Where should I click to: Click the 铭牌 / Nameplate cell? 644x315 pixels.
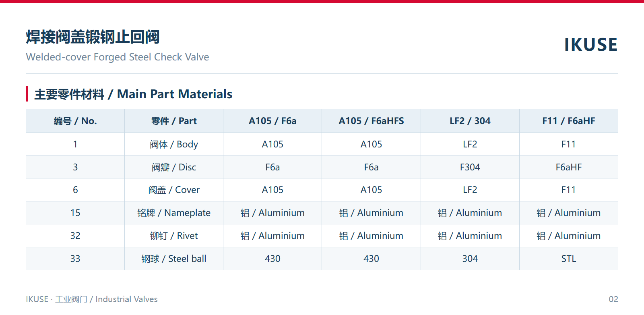pyautogui.click(x=174, y=213)
